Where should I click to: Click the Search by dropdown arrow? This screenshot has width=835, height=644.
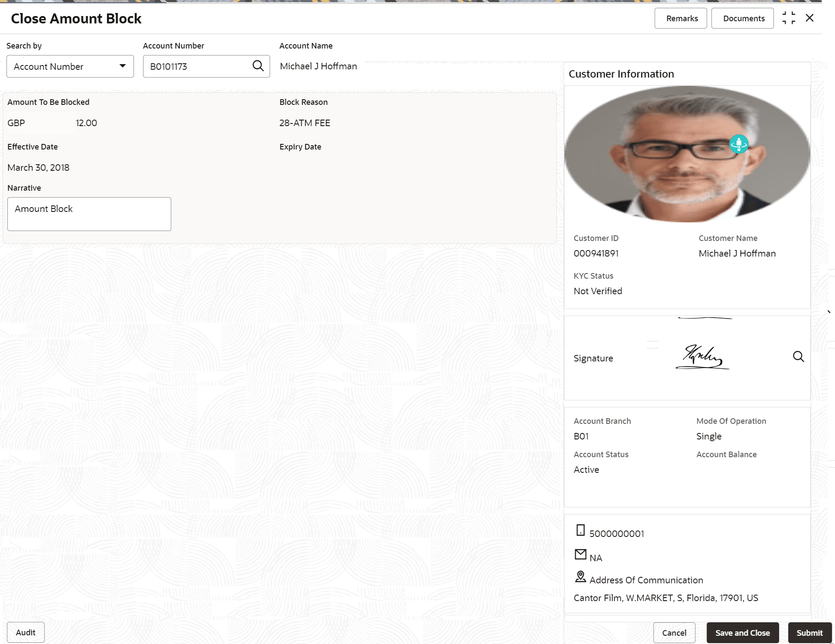click(x=123, y=66)
